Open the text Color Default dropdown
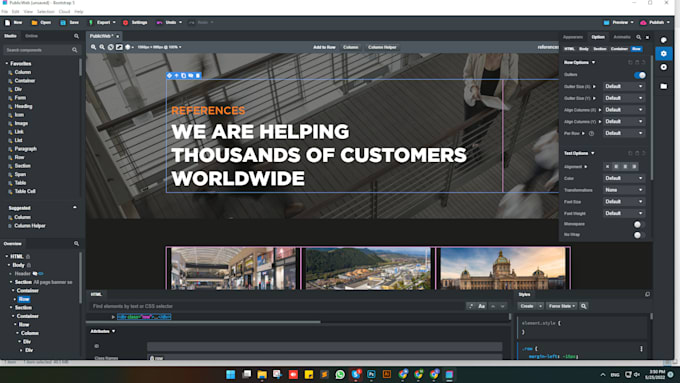 pos(624,178)
